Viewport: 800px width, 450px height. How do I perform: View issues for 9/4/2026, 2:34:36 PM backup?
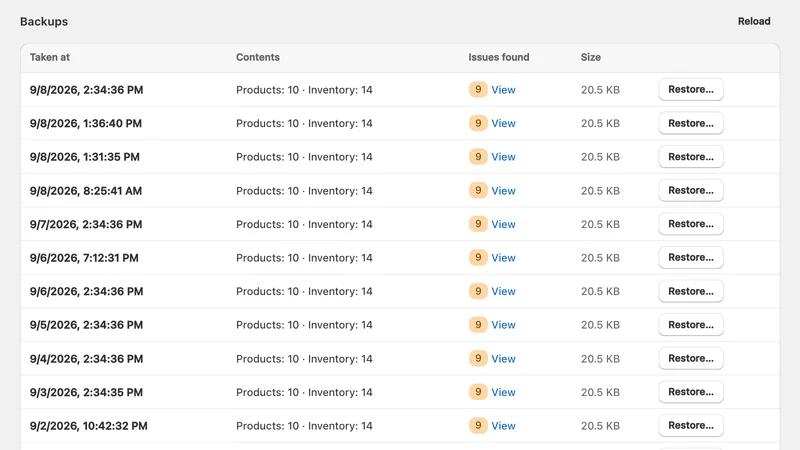click(503, 359)
